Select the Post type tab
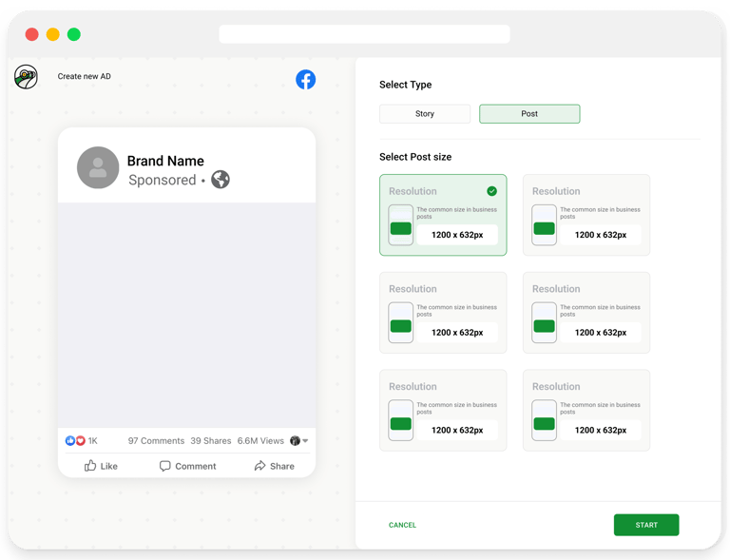Viewport: 730px width, 560px height. (x=529, y=113)
